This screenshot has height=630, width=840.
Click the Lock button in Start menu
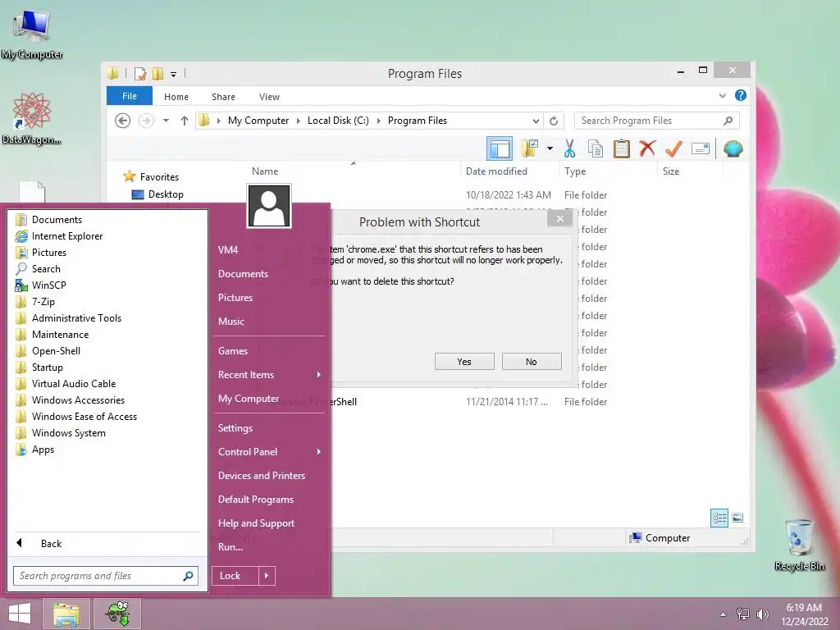pyautogui.click(x=235, y=576)
